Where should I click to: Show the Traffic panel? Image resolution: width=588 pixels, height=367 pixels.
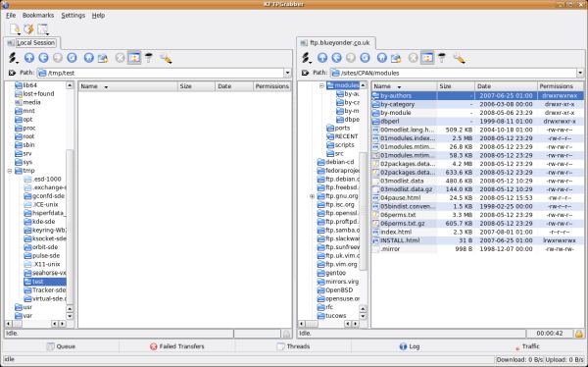tap(526, 346)
